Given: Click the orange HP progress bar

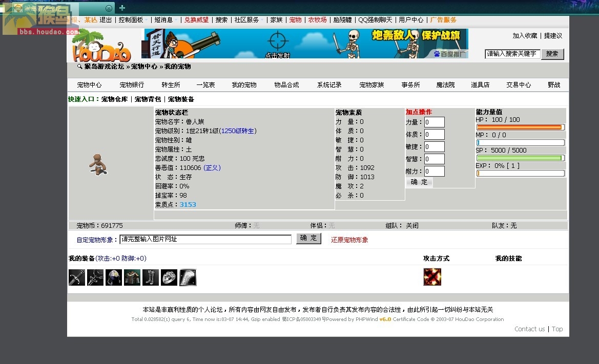Looking at the screenshot, I should (x=520, y=127).
